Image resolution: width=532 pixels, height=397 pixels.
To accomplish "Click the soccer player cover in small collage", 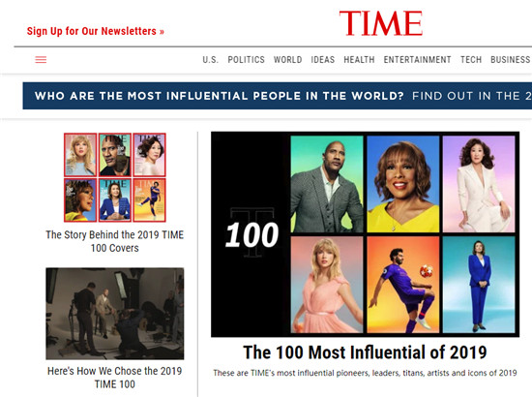I will [149, 200].
